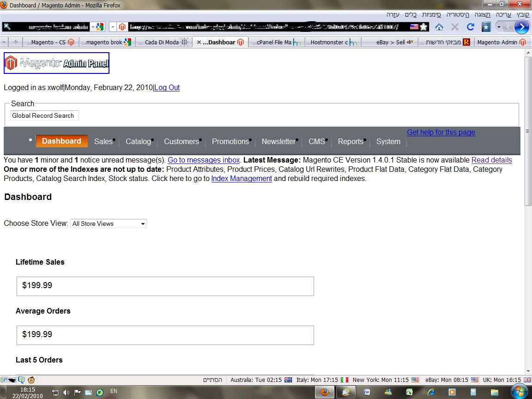Open the Catalog admin menu
Viewport: 532px width, 399px height.
pyautogui.click(x=138, y=141)
